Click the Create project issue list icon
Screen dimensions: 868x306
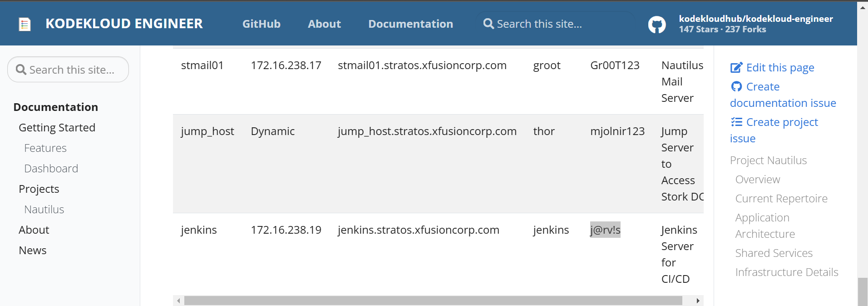pyautogui.click(x=736, y=122)
